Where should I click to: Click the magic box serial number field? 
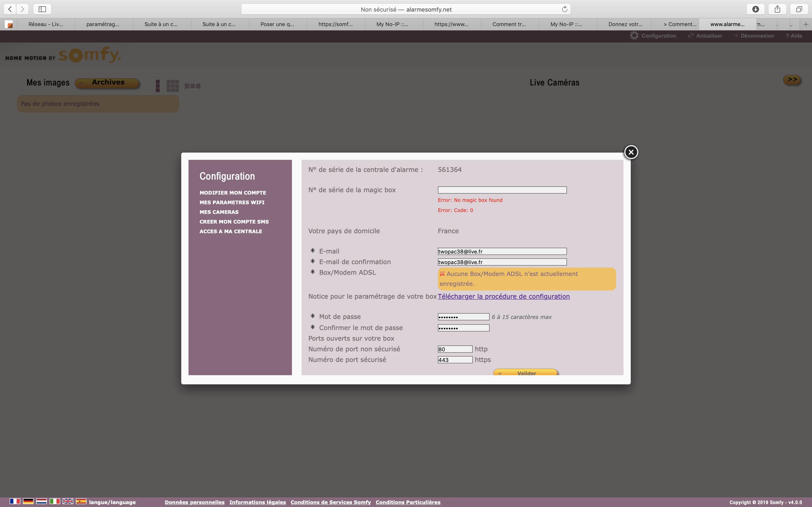pyautogui.click(x=502, y=190)
